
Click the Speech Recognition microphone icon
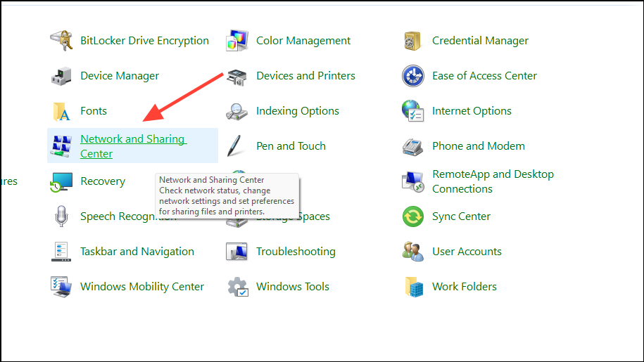point(61,216)
